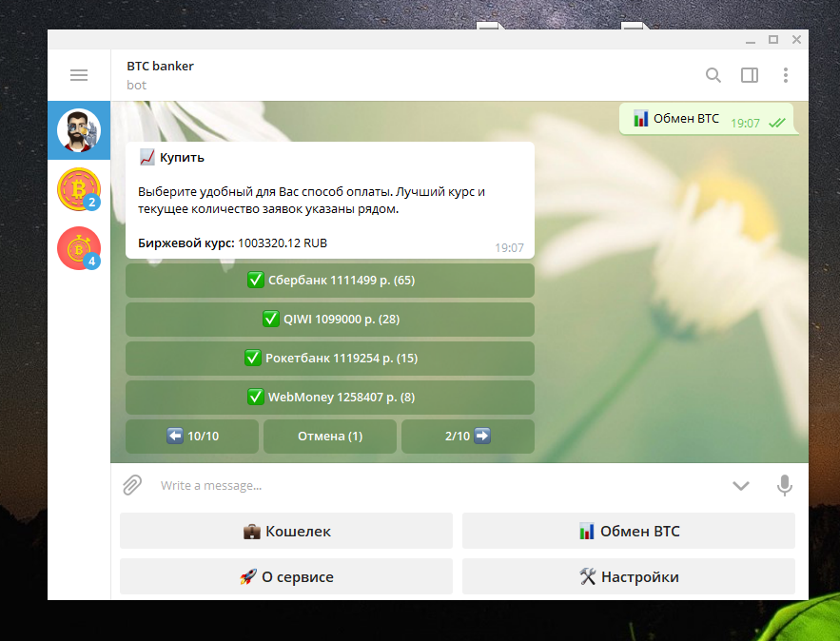Search within the BTC banker chat

[713, 75]
